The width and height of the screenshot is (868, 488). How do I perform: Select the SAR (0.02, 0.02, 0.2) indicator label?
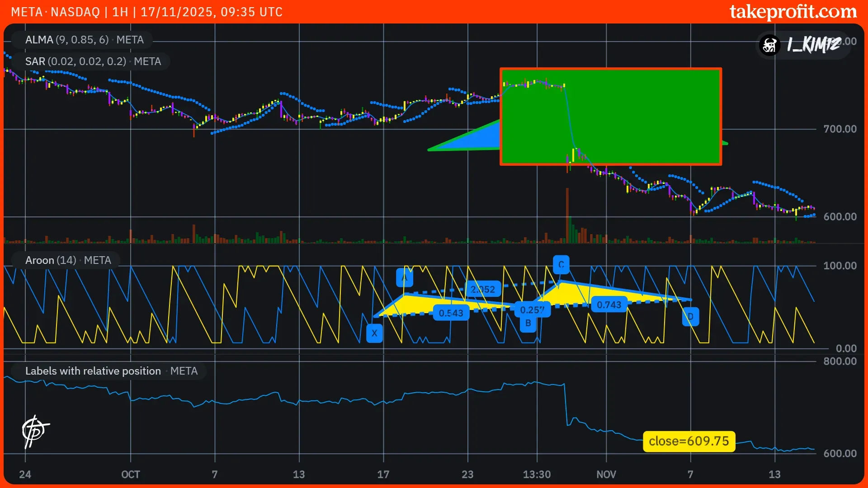click(93, 61)
